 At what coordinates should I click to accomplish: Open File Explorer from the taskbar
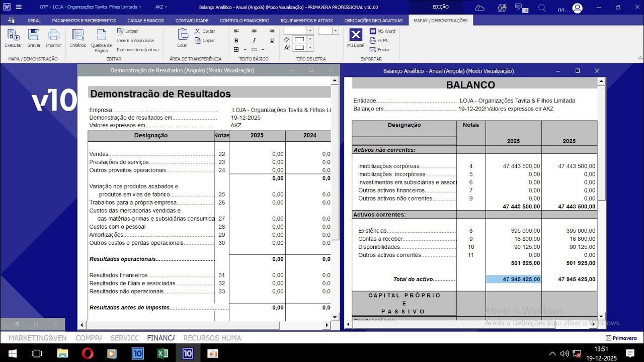click(62, 353)
